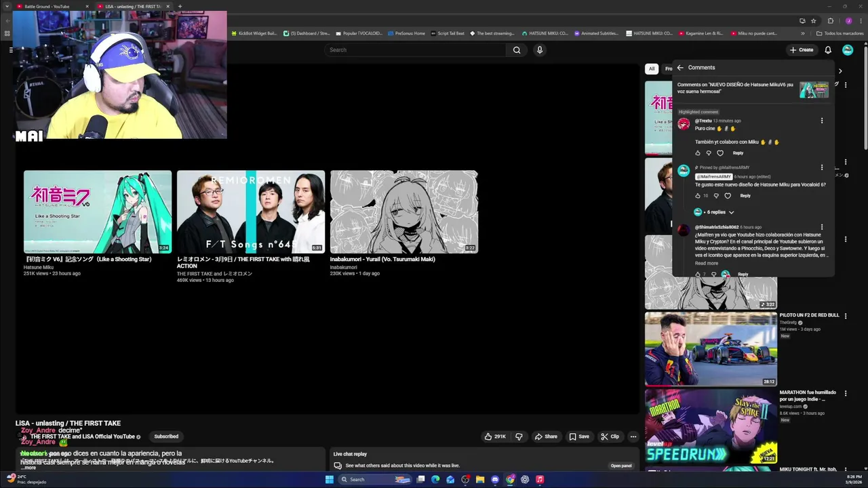Screen dimensions: 868x488
Task: Save the video to a playlist
Action: pos(579,436)
